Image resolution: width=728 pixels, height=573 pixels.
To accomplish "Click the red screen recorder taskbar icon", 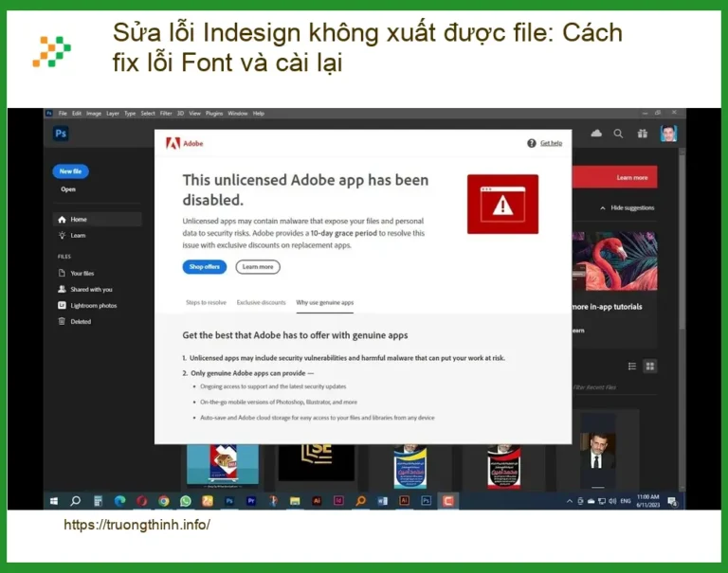I will tap(448, 501).
